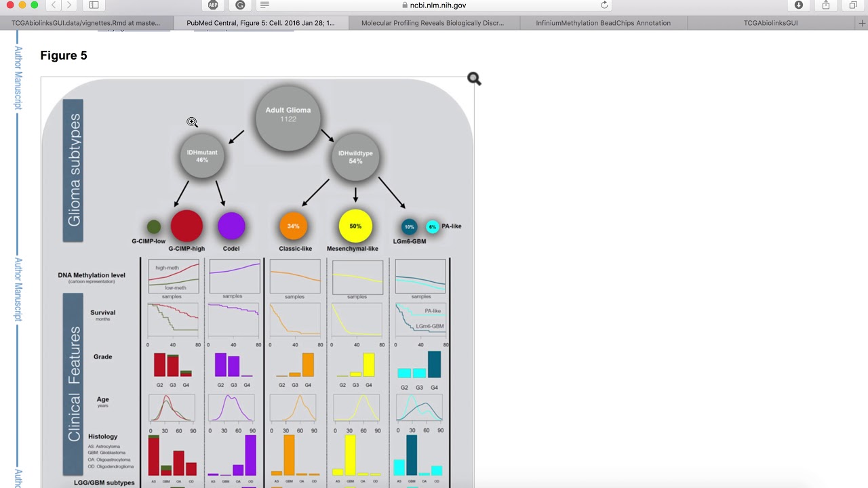This screenshot has height=488, width=868.
Task: Click the 'Grade' row label
Action: pyautogui.click(x=103, y=357)
